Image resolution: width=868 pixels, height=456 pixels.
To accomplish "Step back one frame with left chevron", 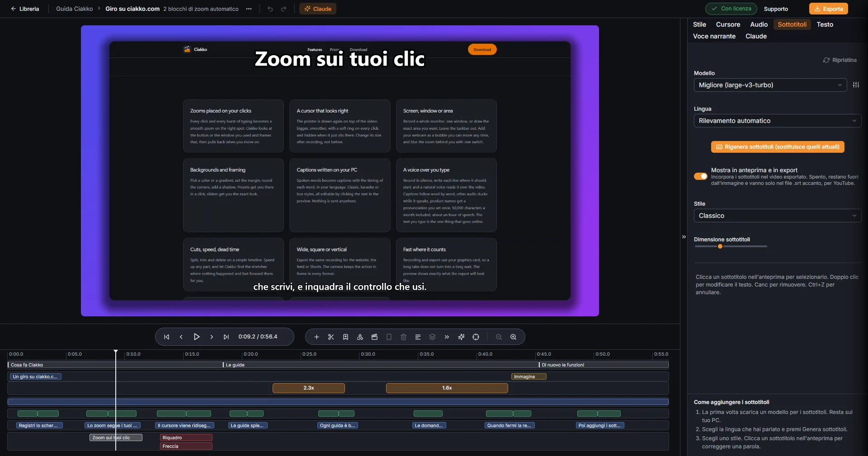I will pyautogui.click(x=181, y=337).
